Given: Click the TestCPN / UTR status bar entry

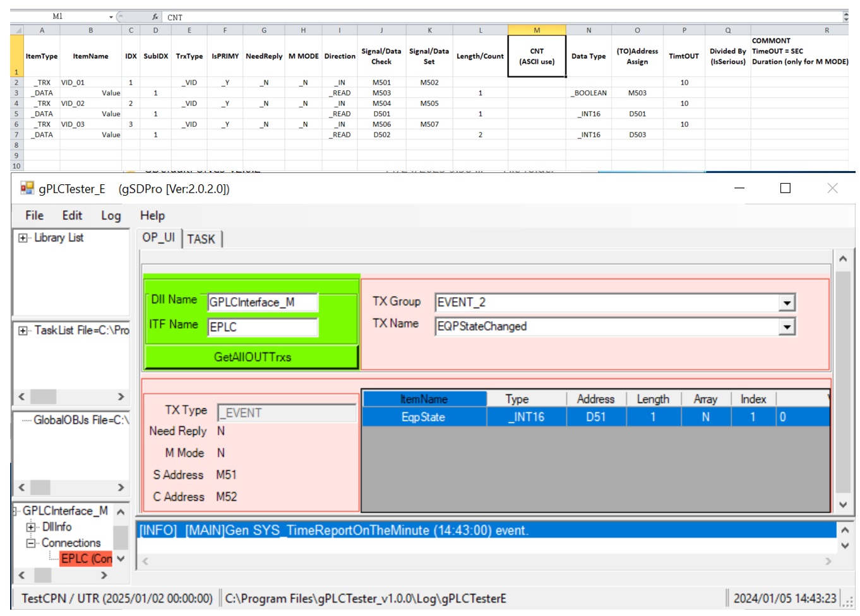Looking at the screenshot, I should [x=117, y=598].
